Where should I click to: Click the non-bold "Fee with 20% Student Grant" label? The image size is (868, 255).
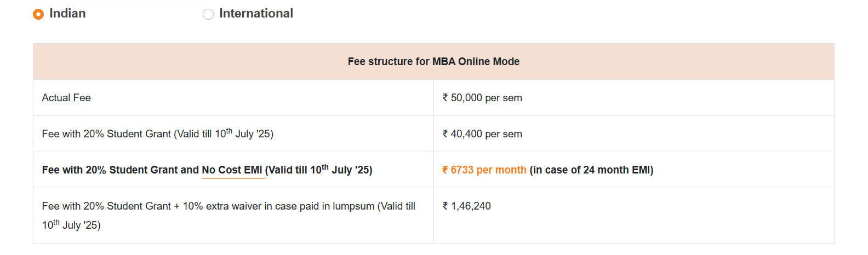pyautogui.click(x=106, y=134)
